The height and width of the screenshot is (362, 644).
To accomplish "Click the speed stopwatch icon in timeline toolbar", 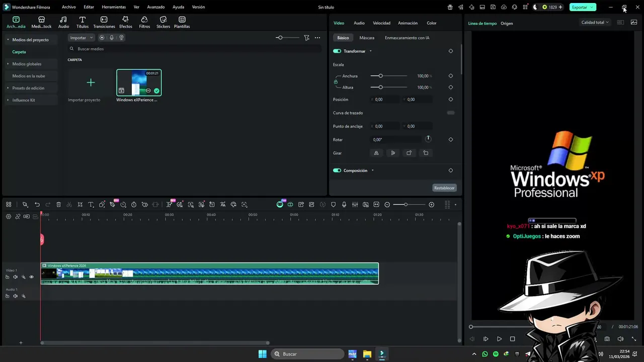I will click(x=134, y=205).
